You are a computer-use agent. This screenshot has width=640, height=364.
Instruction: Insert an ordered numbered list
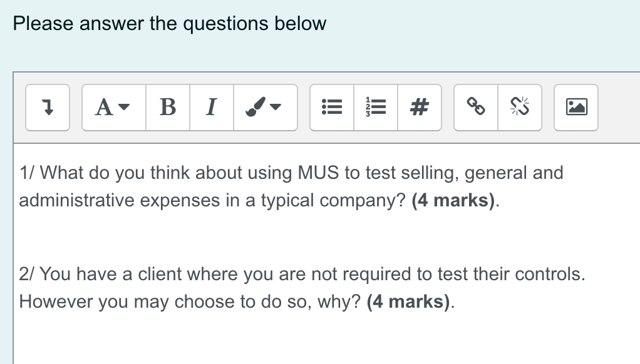pos(376,107)
